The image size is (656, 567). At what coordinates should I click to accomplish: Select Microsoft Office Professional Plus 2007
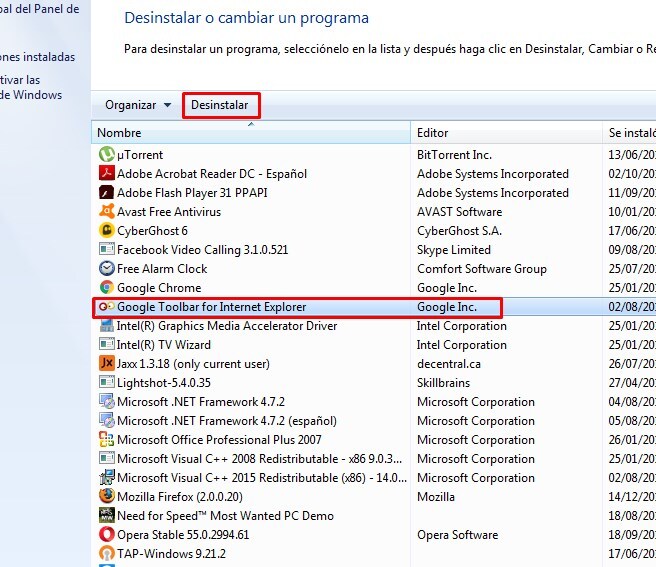pos(219,440)
